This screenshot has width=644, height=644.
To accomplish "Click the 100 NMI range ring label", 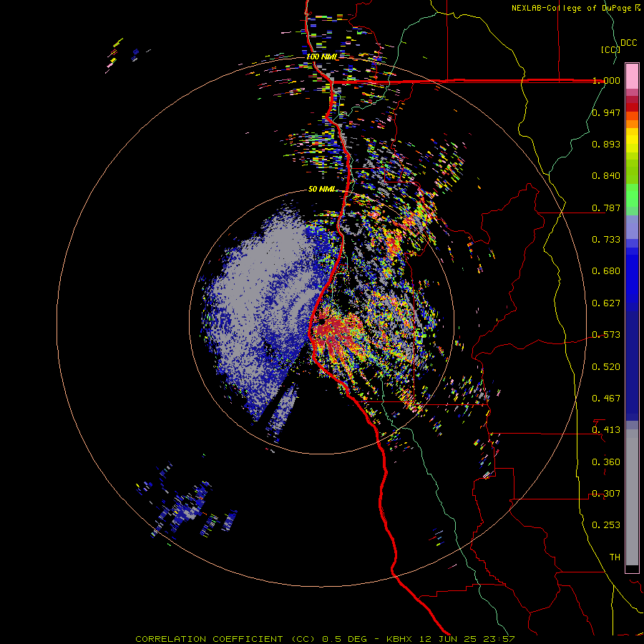I will tap(321, 57).
